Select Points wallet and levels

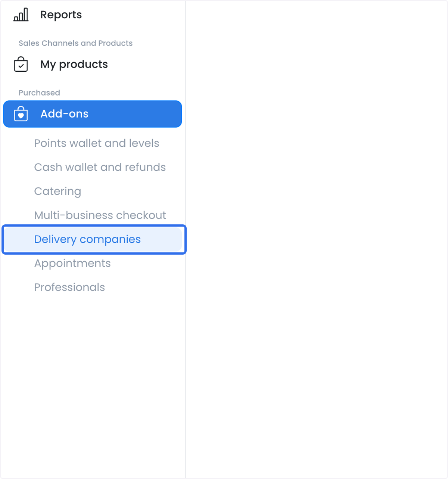pyautogui.click(x=97, y=143)
